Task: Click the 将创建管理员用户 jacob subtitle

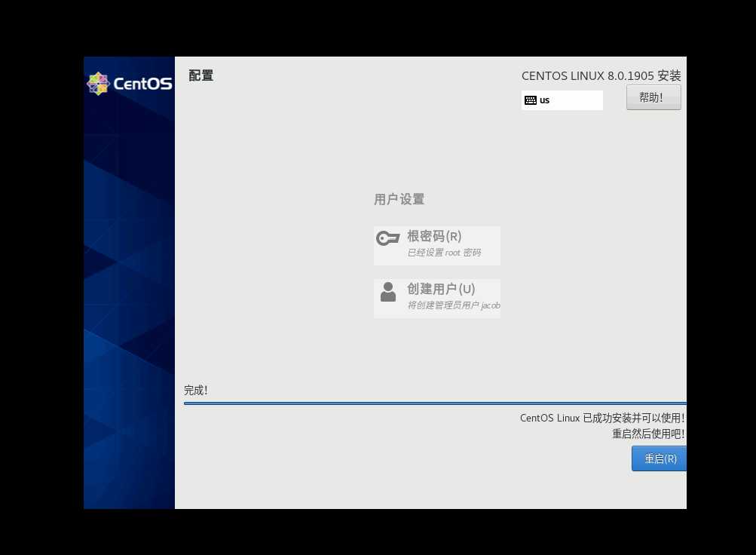Action: (x=454, y=305)
